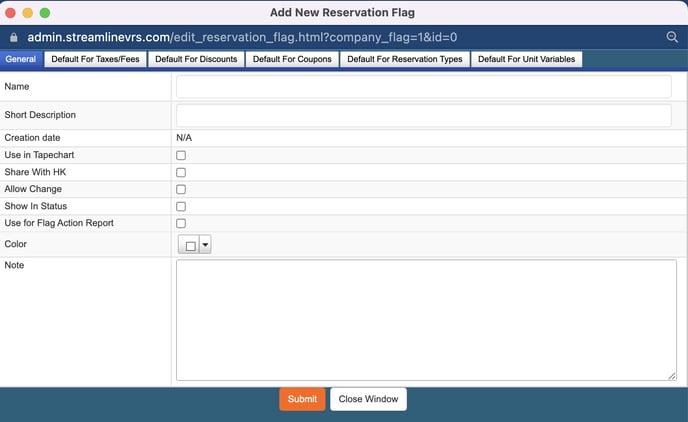Click the yellow minimize window button
Screen dimensions: 688x422
pos(28,13)
